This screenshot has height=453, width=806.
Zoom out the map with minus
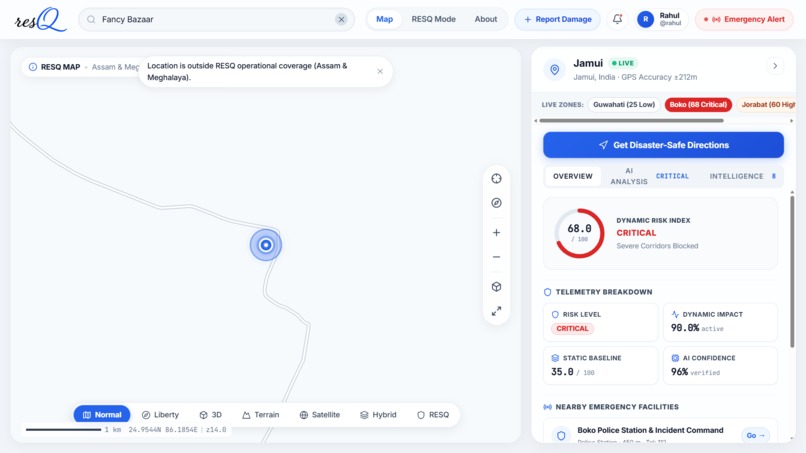(497, 257)
